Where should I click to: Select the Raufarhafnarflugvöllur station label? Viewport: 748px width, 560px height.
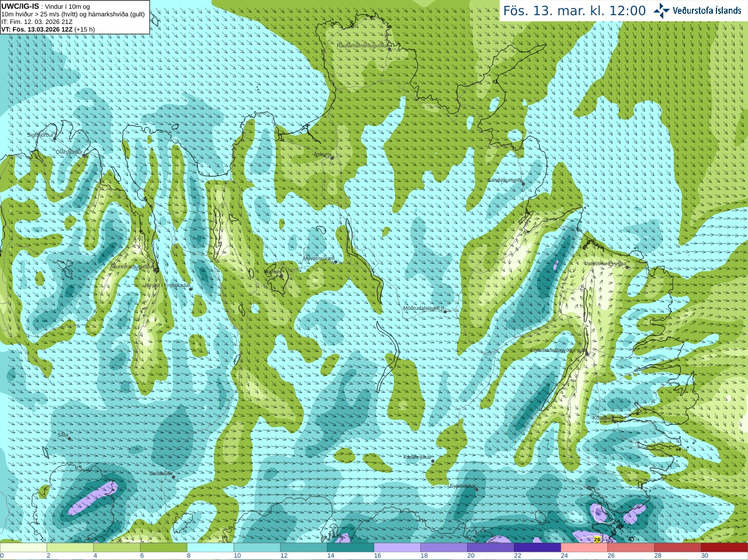362,45
